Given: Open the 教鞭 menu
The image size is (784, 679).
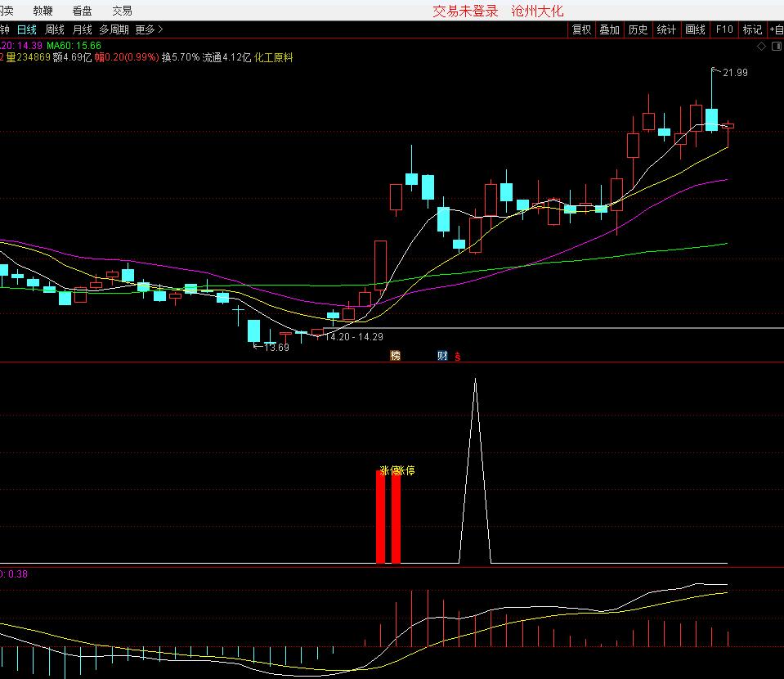Looking at the screenshot, I should click(43, 11).
